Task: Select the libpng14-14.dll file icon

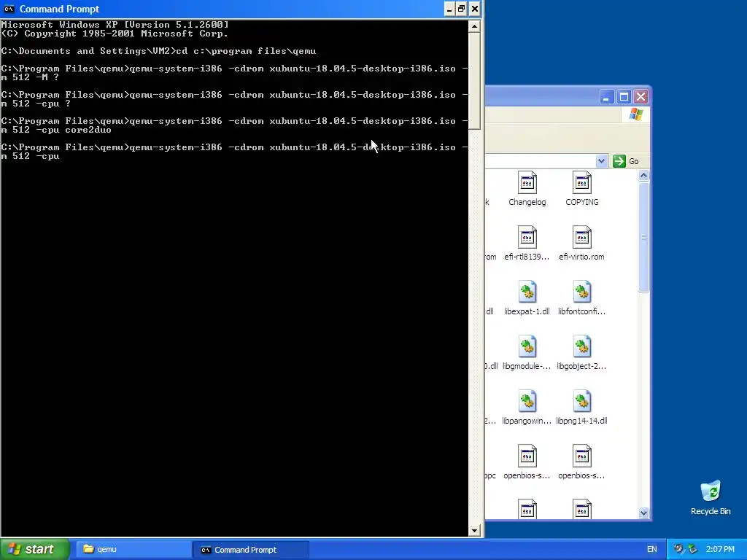Action: 581,402
